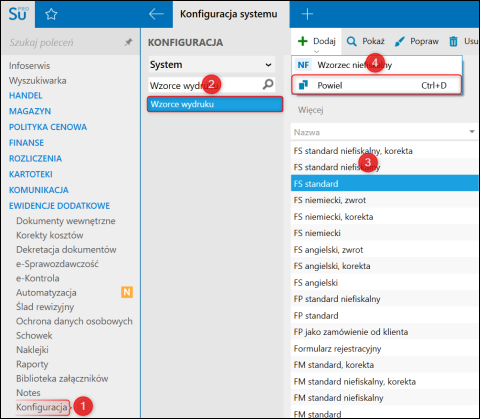Open Wyszukiwarka in sidebar
The image size is (480, 419).
coord(38,81)
